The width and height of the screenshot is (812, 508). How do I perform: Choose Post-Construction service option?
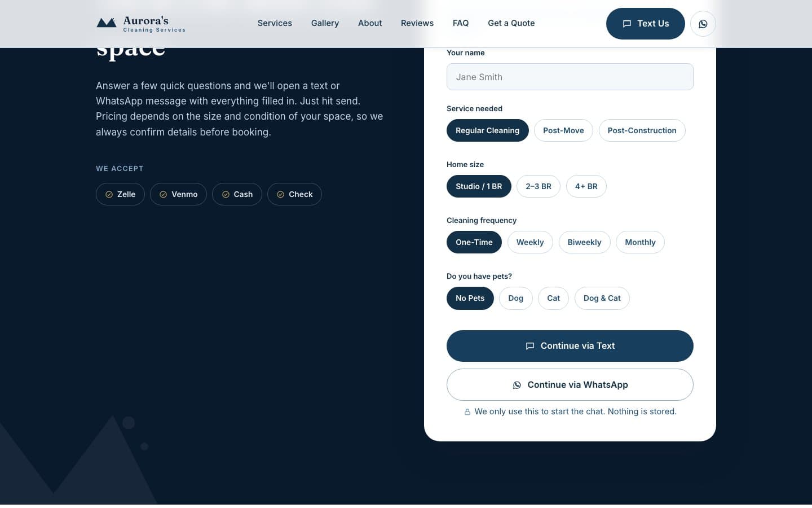[642, 130]
